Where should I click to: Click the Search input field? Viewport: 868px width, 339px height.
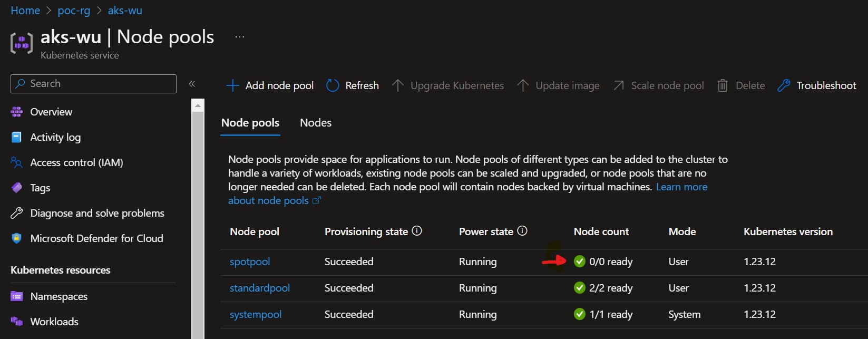click(x=93, y=84)
